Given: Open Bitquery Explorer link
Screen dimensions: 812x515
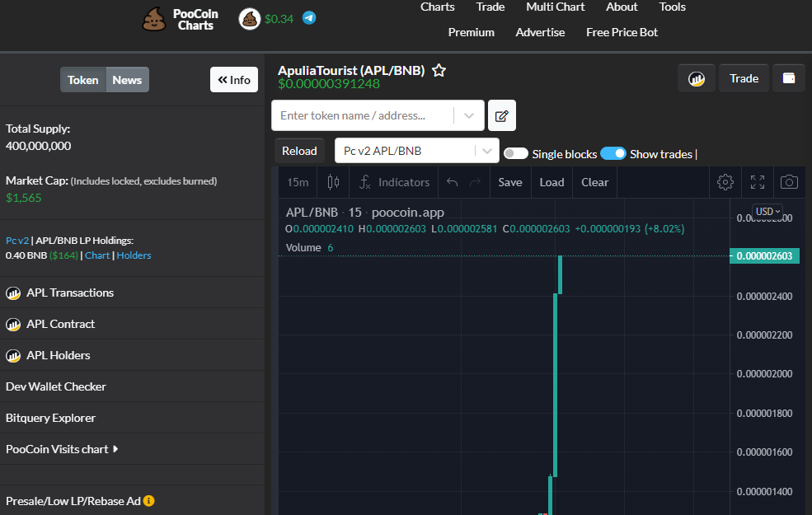Looking at the screenshot, I should 51,418.
